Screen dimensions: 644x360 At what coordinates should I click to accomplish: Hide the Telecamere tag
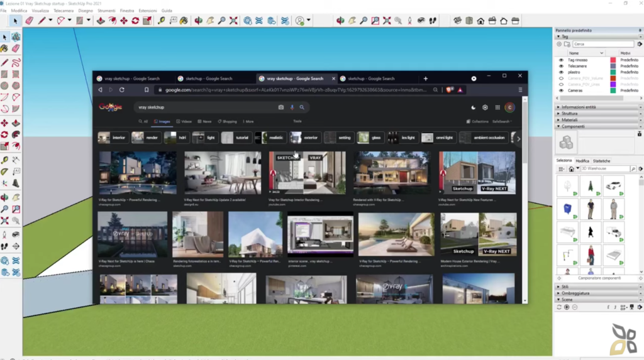561,66
